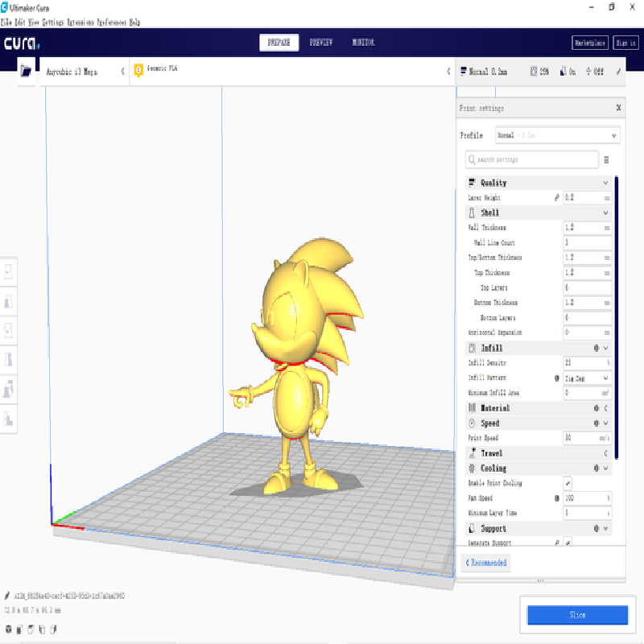Click the info icon beside Infill Pattern
The height and width of the screenshot is (644, 644).
[x=556, y=378]
